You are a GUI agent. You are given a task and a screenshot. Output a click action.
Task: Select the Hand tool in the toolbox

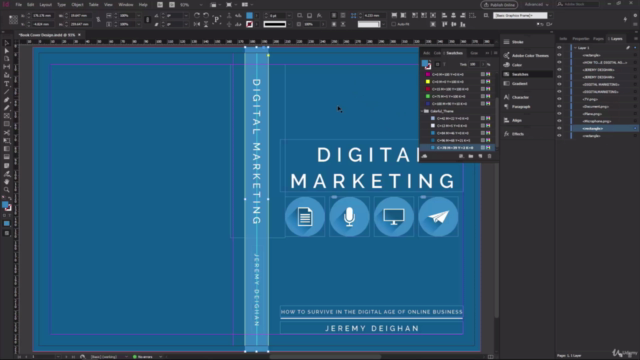pyautogui.click(x=7, y=182)
